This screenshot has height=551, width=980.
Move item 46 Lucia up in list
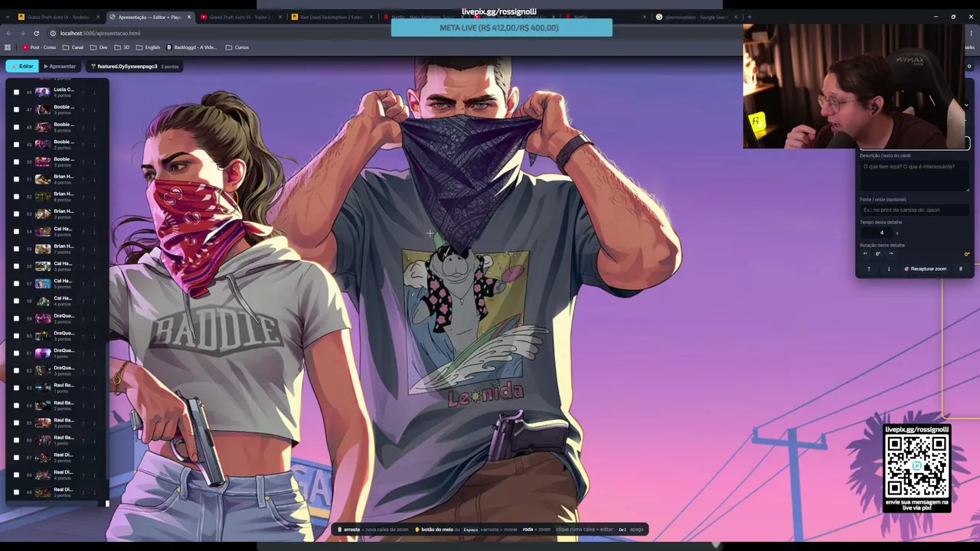pos(84,92)
